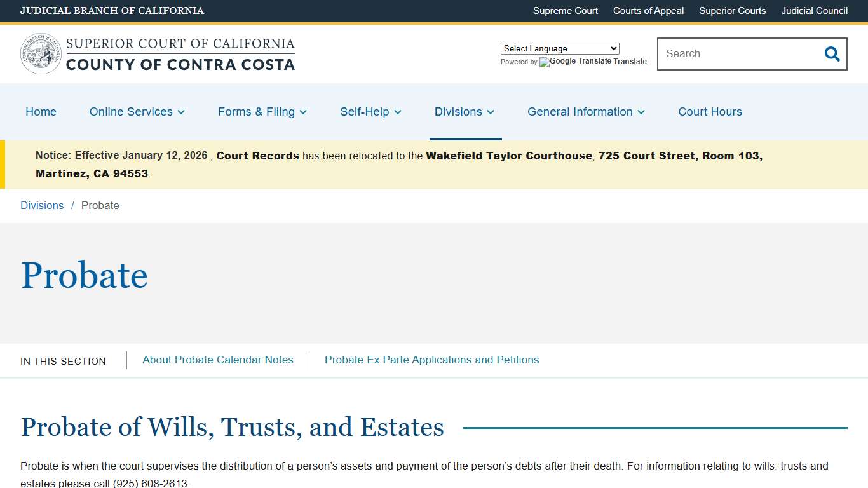This screenshot has width=868, height=488.
Task: Navigate to Divisions via breadcrumb
Action: point(42,205)
